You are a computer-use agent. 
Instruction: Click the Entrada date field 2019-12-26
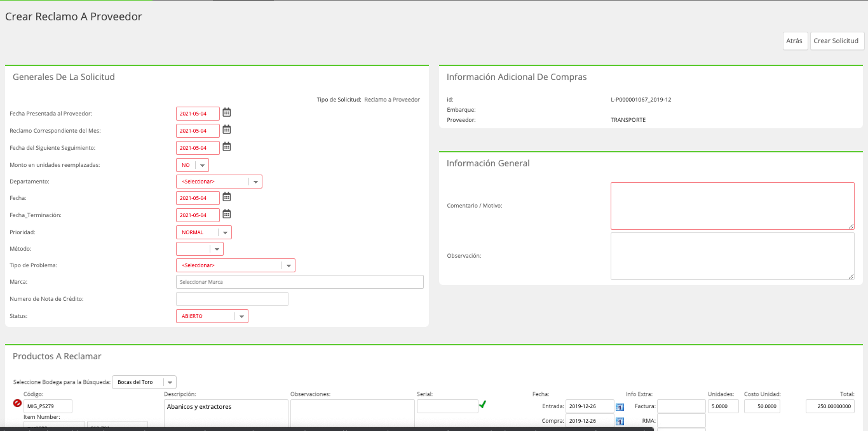click(590, 406)
